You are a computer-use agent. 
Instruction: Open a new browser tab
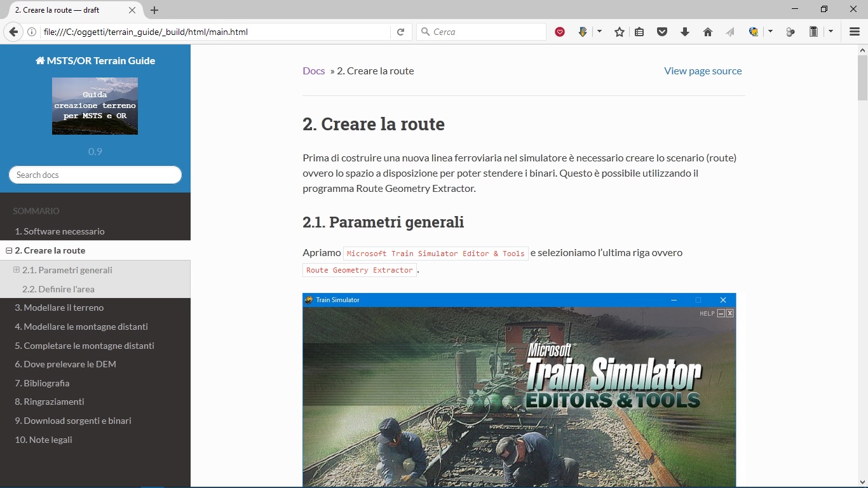(x=154, y=10)
